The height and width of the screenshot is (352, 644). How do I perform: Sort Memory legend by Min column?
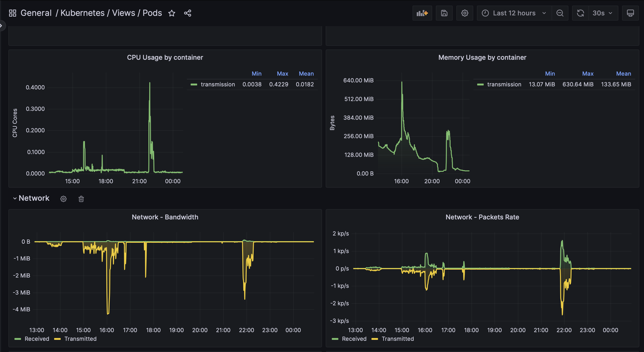[550, 74]
